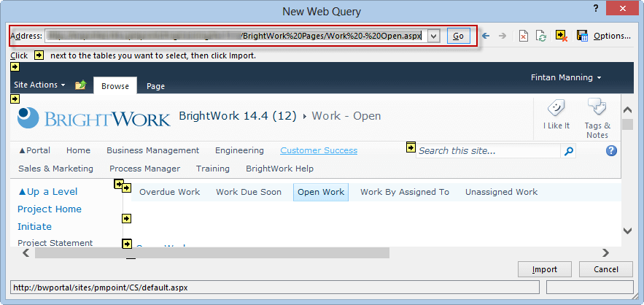Screen dimensions: 644x305
Task: Click the BrightWork 14.4 (12) title link
Action: click(238, 116)
